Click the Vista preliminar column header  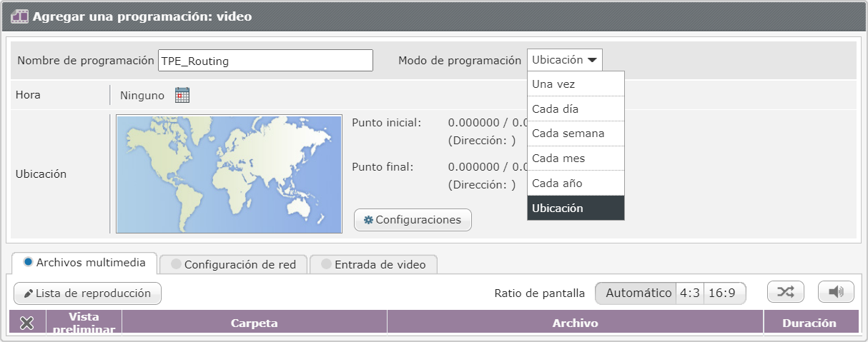(x=84, y=323)
